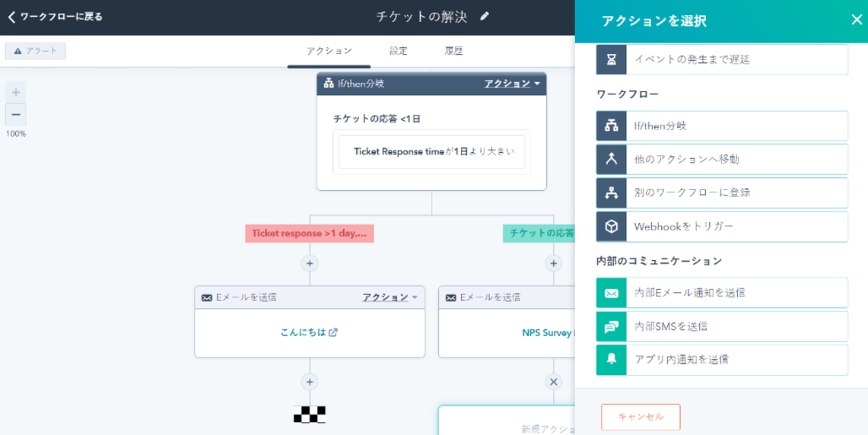This screenshot has width=868, height=435.
Task: Click the go to other action icon
Action: (x=611, y=160)
